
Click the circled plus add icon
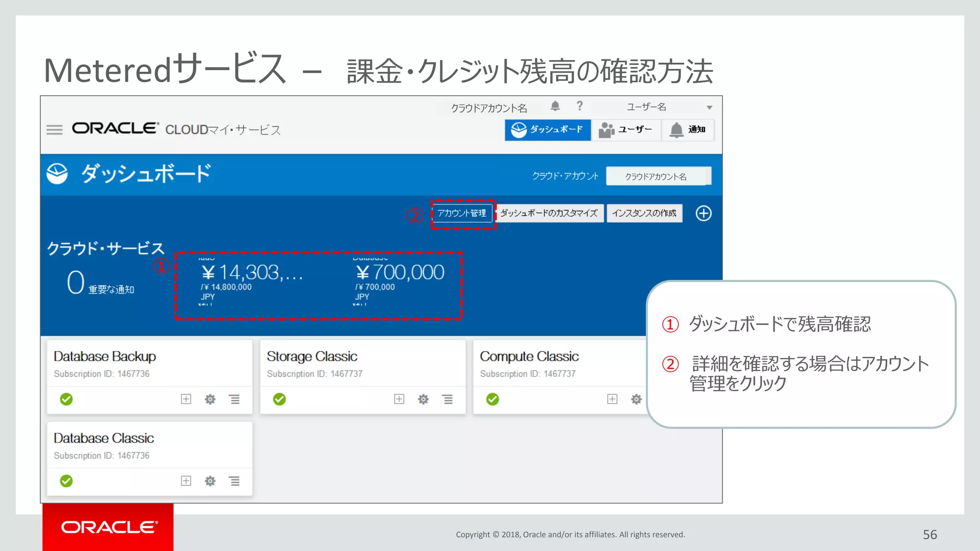(703, 213)
